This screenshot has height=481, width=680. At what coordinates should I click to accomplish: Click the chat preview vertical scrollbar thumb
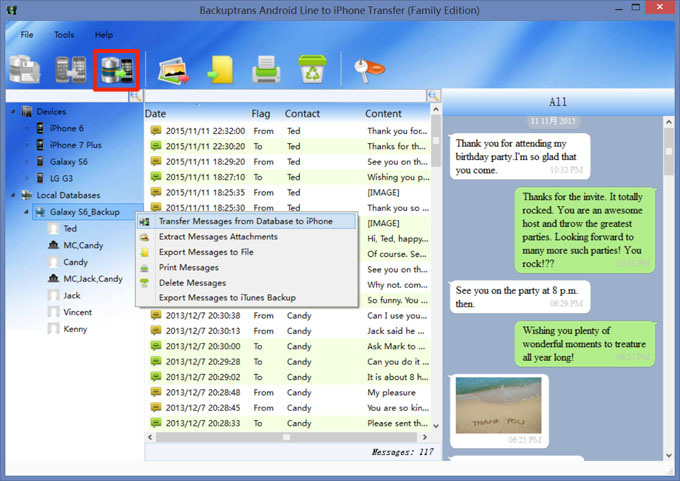(669, 151)
